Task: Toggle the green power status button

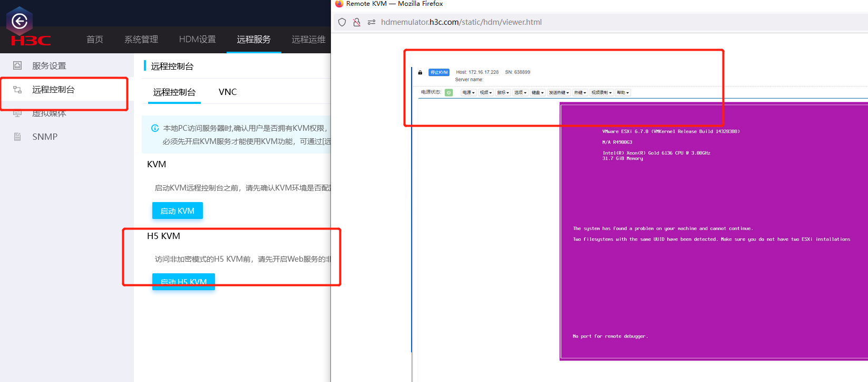Action: click(448, 92)
